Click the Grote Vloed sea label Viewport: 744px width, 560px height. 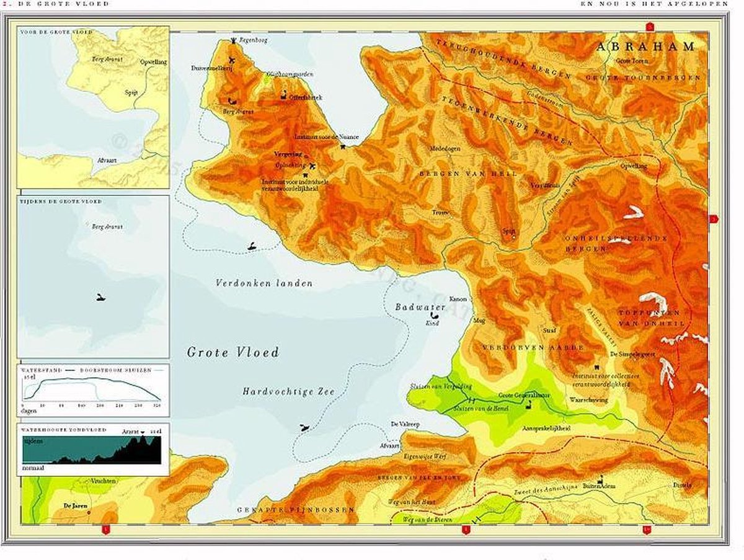pos(233,352)
